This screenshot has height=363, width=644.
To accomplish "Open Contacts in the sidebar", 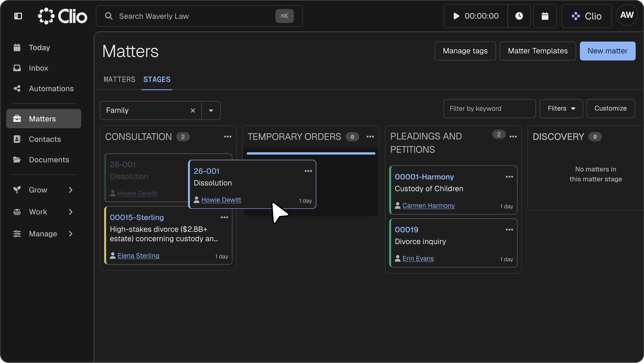I will tap(44, 139).
